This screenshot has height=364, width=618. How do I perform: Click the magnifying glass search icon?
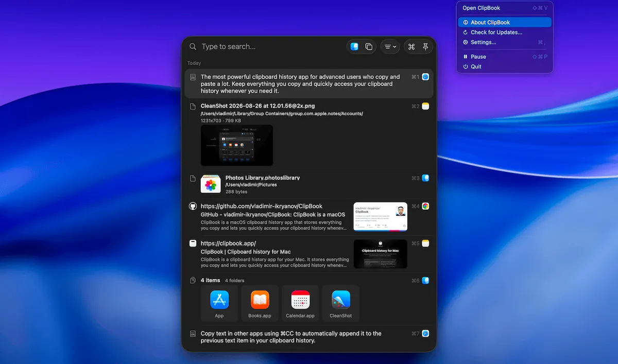tap(193, 46)
